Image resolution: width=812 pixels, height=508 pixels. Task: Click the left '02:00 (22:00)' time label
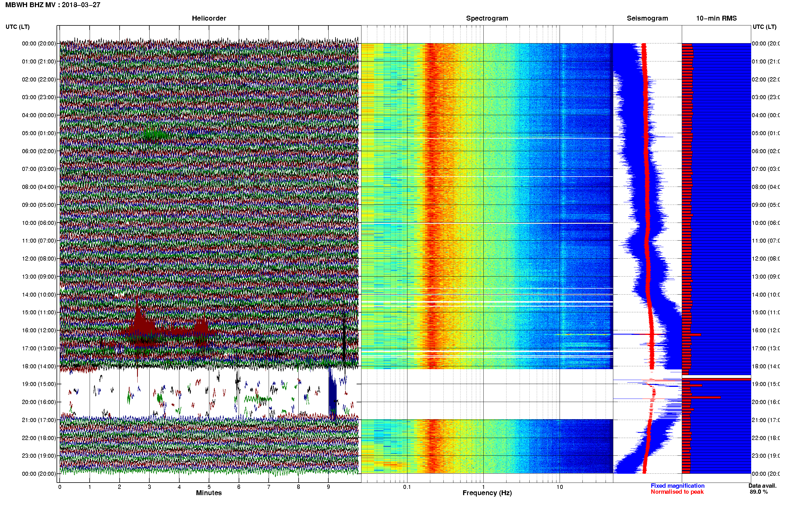coord(39,79)
